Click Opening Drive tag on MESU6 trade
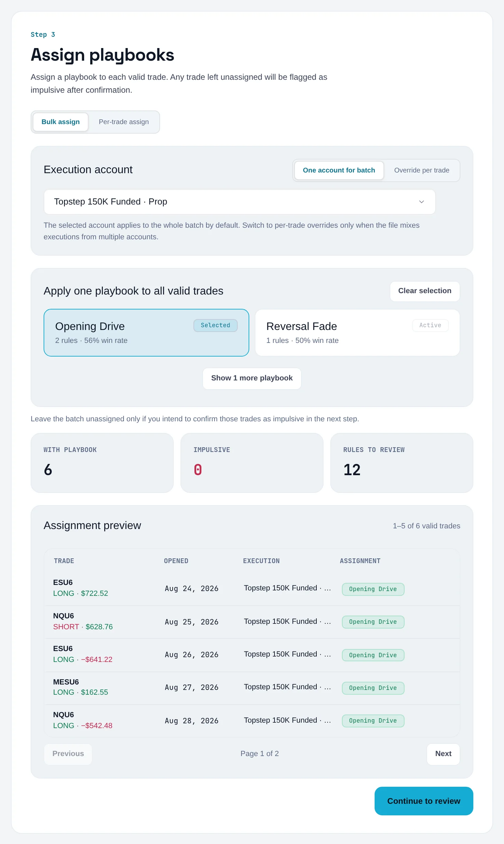504x844 pixels. pyautogui.click(x=373, y=688)
